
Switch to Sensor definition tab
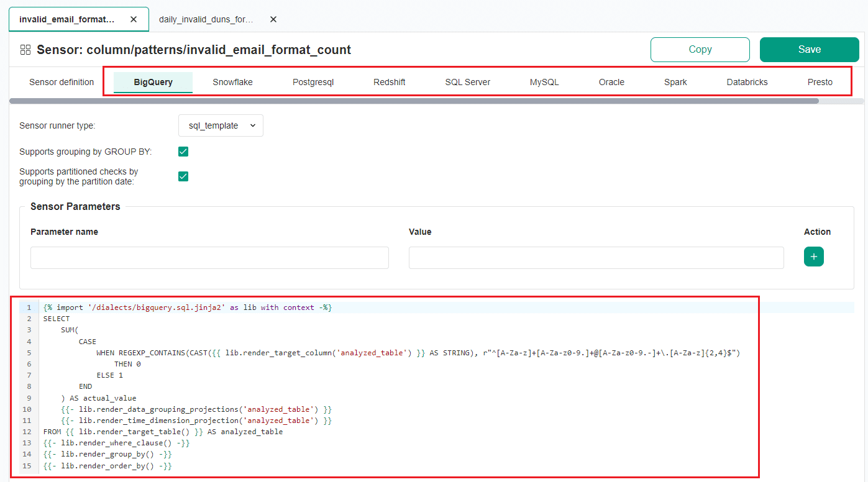pos(62,82)
